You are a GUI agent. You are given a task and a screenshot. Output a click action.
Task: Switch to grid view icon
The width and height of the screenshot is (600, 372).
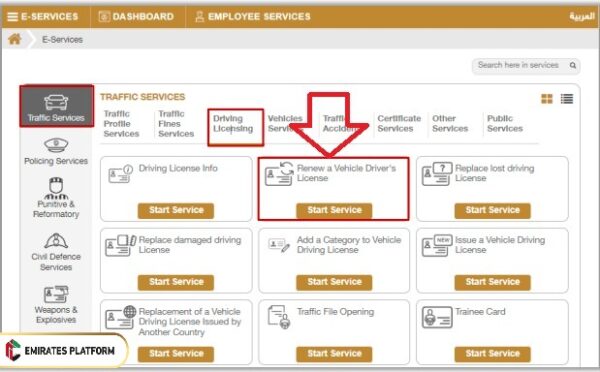[x=546, y=99]
